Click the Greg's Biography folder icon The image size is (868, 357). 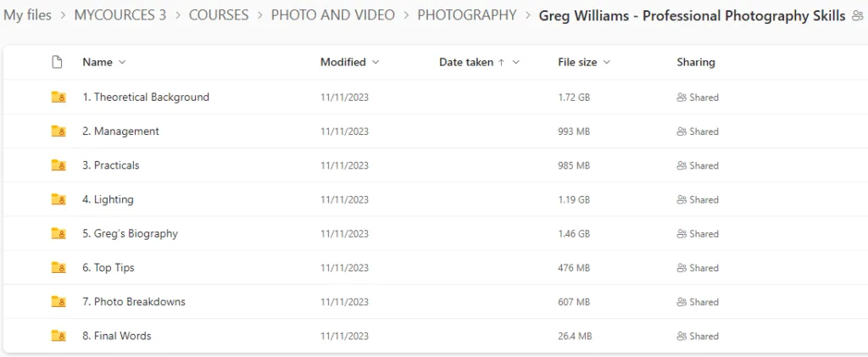(58, 233)
